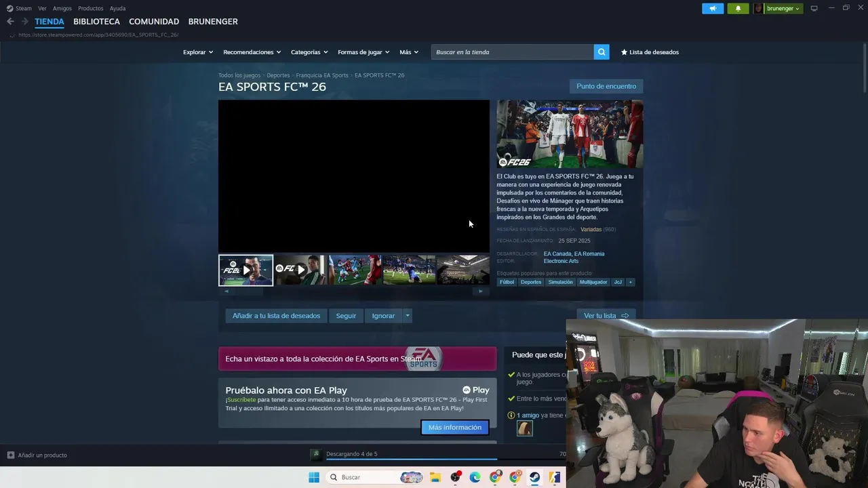Open Windows Start menu
The image size is (868, 488).
pos(314,477)
